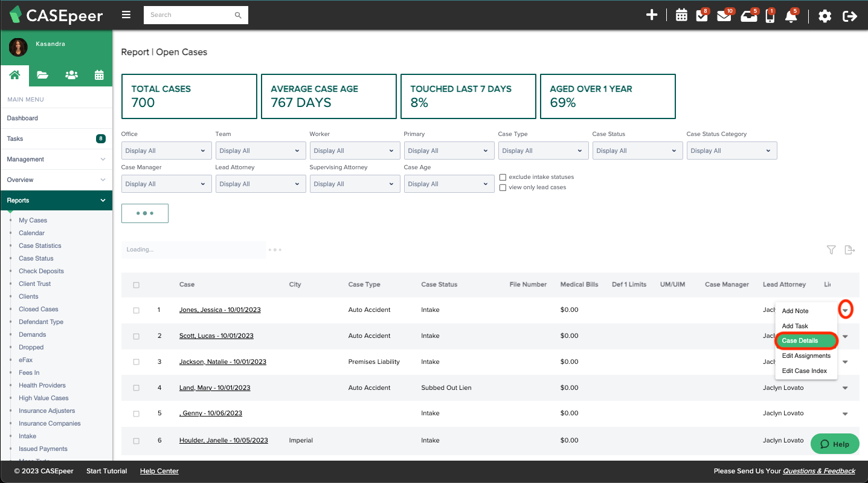Open the Case Status Category dropdown
Screen dimensions: 868x483
(732, 151)
